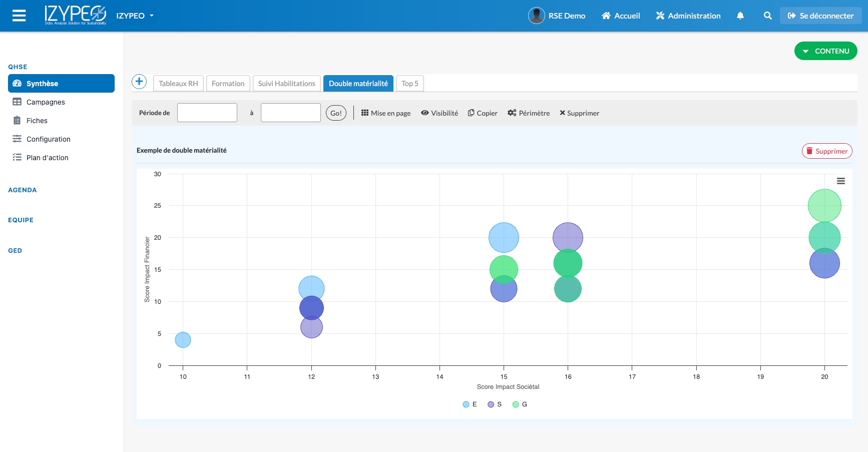868x452 pixels.
Task: Expand the AGENDA sidebar section
Action: click(23, 190)
